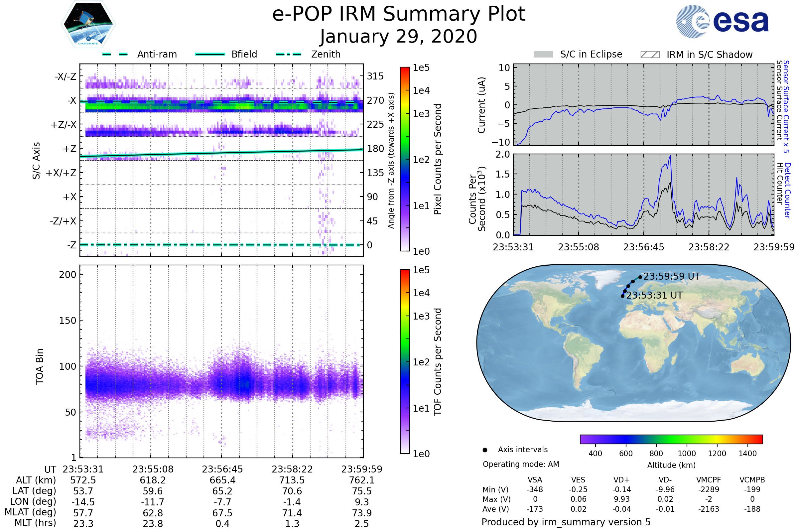798x532 pixels.
Task: Click the Pixel Counts per Second colorbar
Action: [x=405, y=159]
